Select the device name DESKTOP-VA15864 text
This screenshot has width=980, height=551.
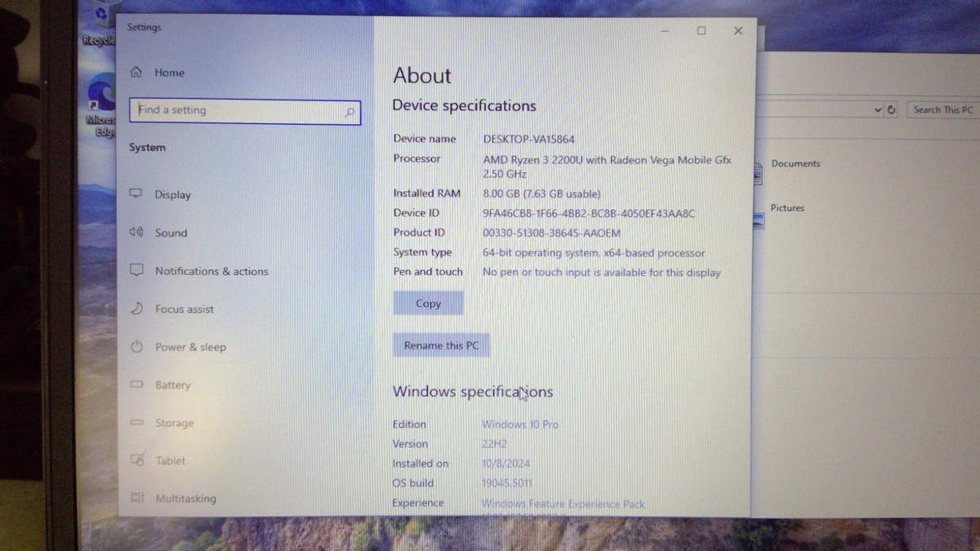point(529,139)
